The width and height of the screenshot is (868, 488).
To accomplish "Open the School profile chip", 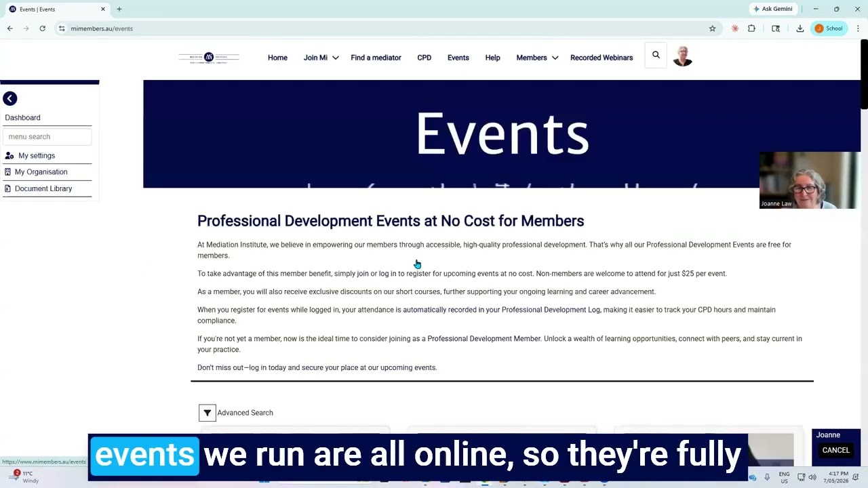I will click(x=829, y=28).
